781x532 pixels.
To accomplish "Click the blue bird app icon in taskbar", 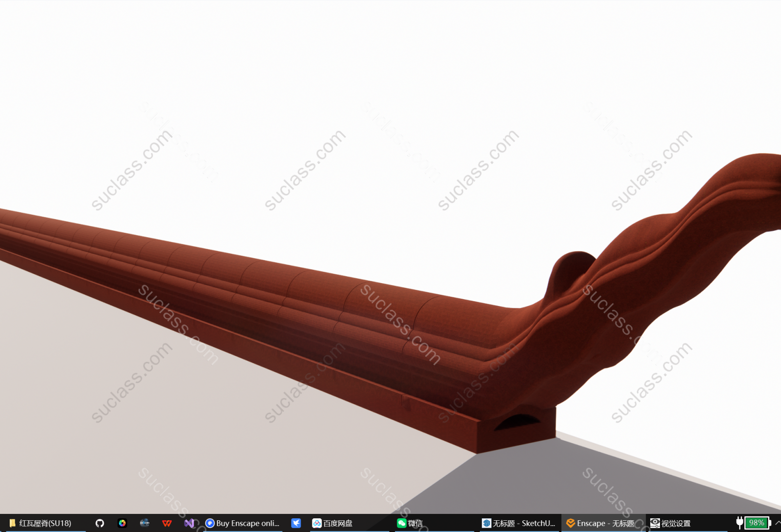I will click(x=296, y=523).
